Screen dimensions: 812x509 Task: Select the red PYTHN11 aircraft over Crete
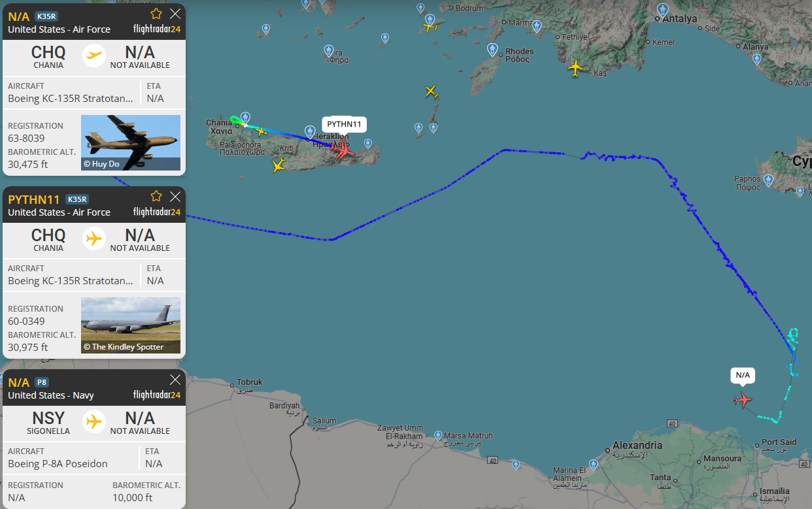(343, 150)
